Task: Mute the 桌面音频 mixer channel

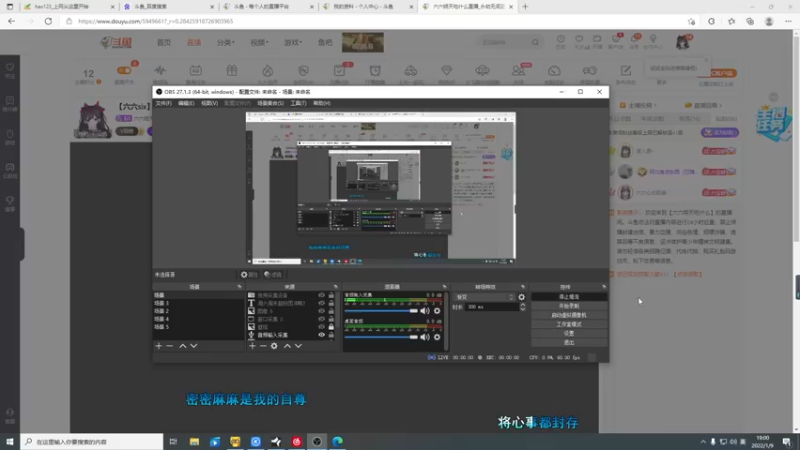Action: [424, 337]
